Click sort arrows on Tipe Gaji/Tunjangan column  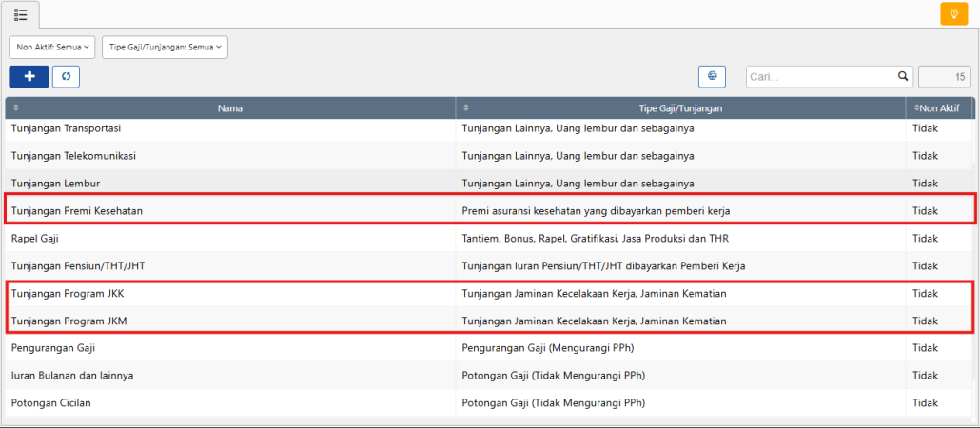point(465,108)
